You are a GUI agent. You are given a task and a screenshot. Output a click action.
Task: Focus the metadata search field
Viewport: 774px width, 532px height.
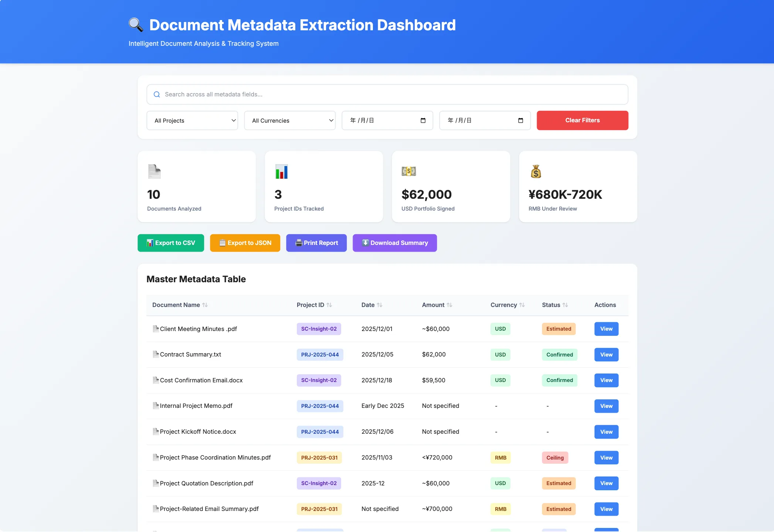(x=387, y=95)
